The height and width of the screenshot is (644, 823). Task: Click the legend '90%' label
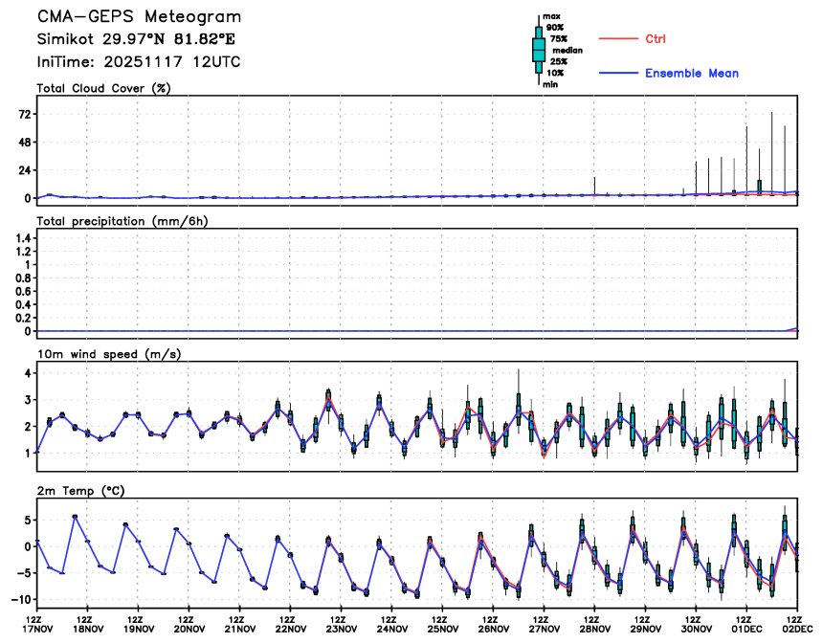pyautogui.click(x=555, y=28)
